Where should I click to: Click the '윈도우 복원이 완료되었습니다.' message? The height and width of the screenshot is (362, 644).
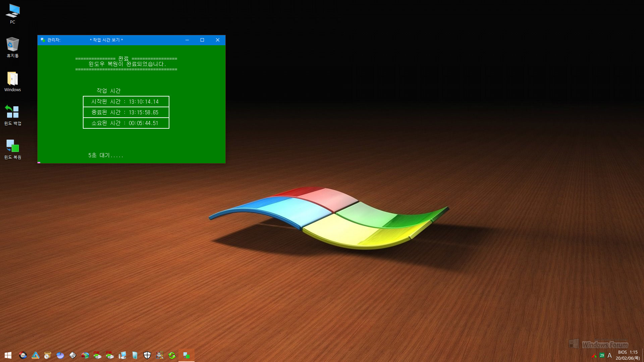click(127, 64)
